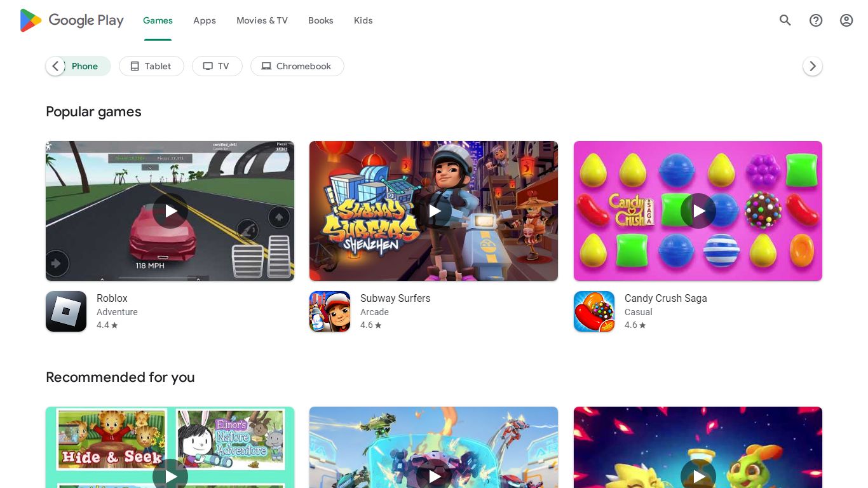Click the Candy Crush Saga 4.6 rating
The width and height of the screenshot is (868, 488).
[x=635, y=325]
